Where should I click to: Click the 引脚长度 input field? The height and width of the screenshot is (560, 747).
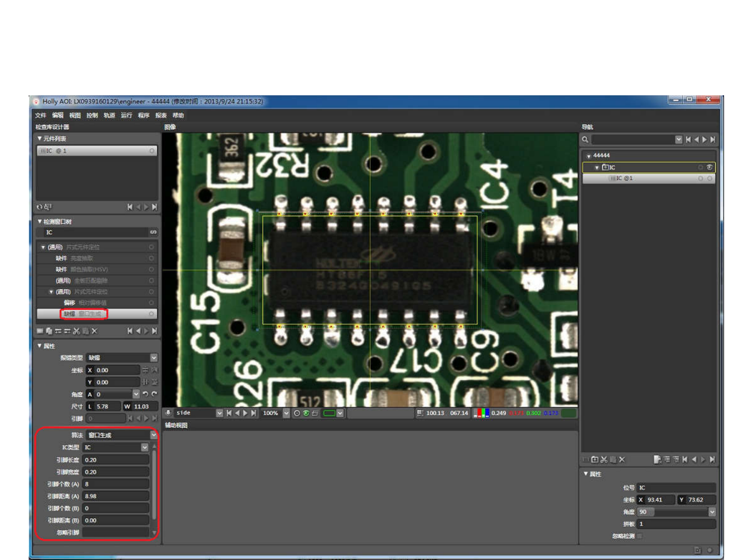[x=116, y=460]
